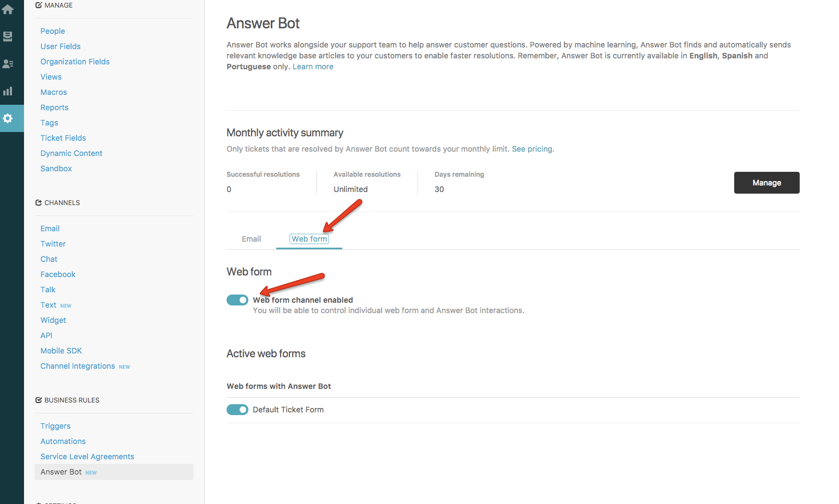
Task: Open the See pricing link
Action: tap(532, 149)
